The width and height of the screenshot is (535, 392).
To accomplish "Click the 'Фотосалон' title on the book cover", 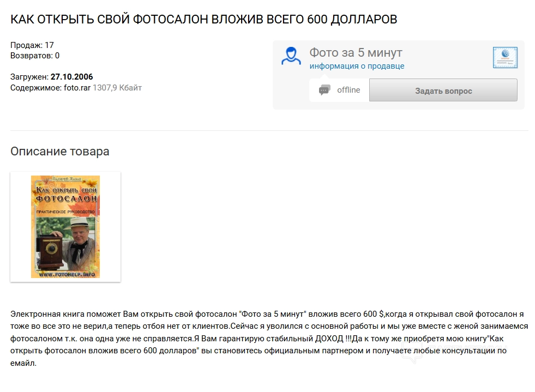I will pyautogui.click(x=66, y=198).
